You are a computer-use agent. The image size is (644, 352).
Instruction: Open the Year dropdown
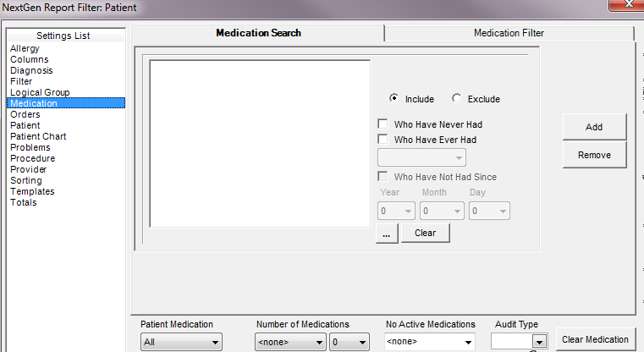[396, 211]
